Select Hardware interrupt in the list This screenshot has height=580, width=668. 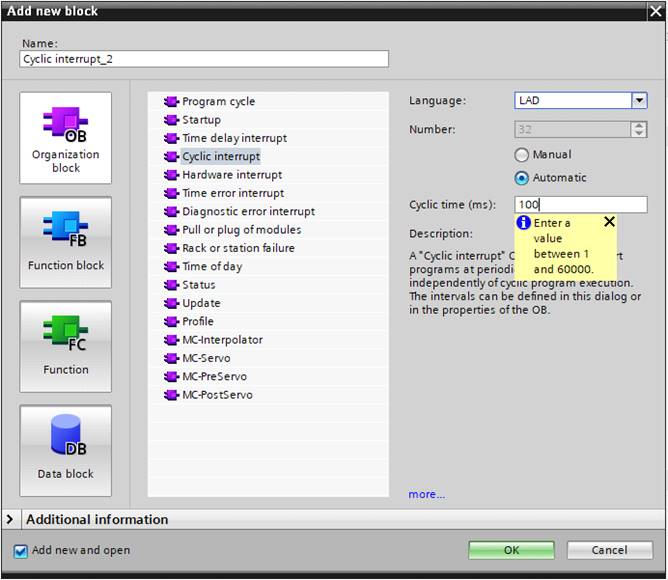click(x=232, y=175)
